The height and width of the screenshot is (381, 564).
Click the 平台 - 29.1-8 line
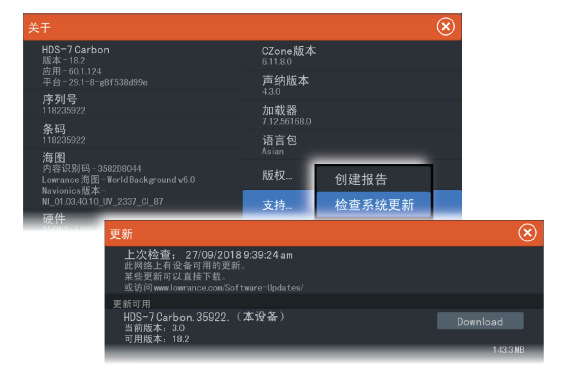point(95,82)
